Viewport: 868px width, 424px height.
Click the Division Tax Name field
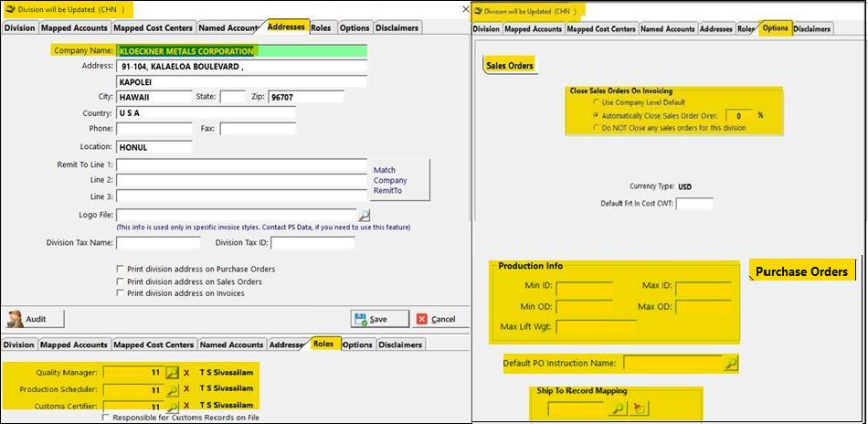click(x=158, y=242)
